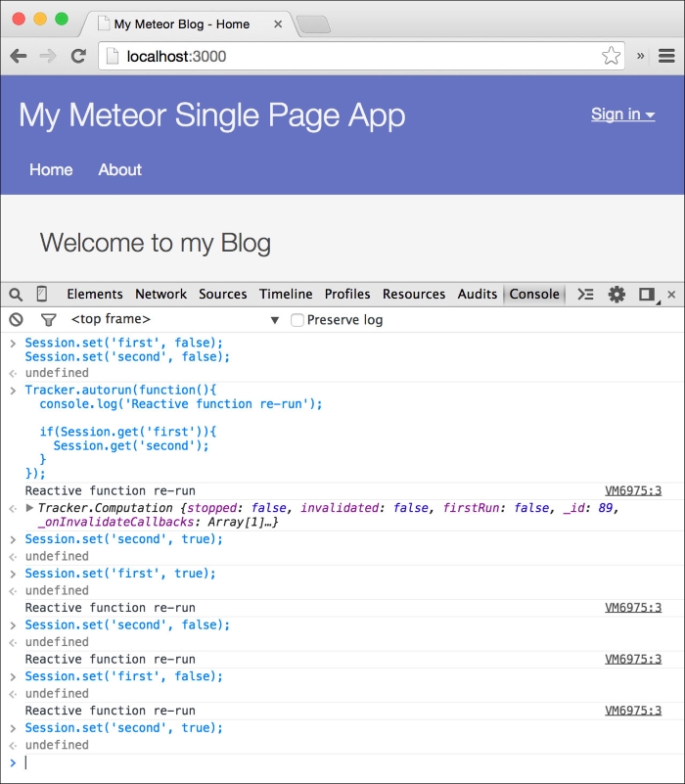Clear the console log icon

[16, 319]
